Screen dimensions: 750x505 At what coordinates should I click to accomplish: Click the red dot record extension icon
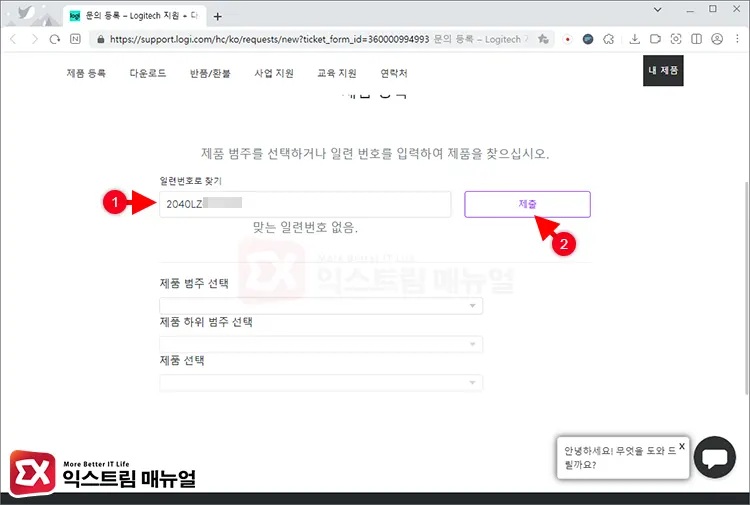[x=567, y=39]
